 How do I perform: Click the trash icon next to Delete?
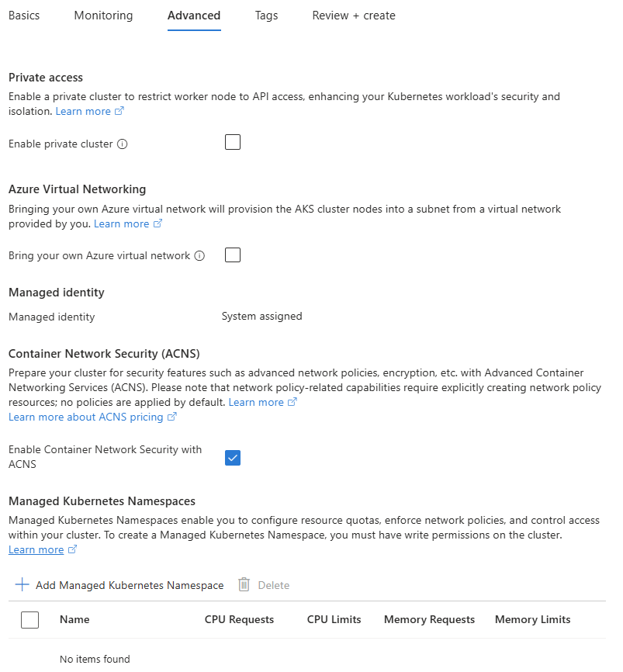coord(243,584)
